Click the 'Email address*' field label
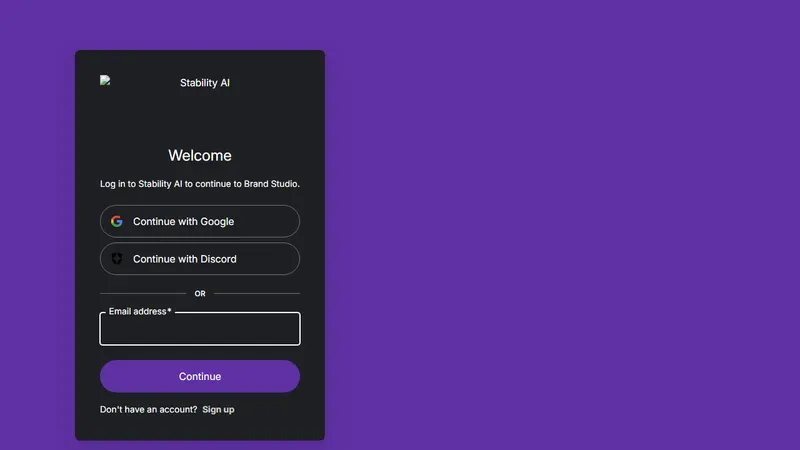Image resolution: width=800 pixels, height=450 pixels. coord(140,311)
